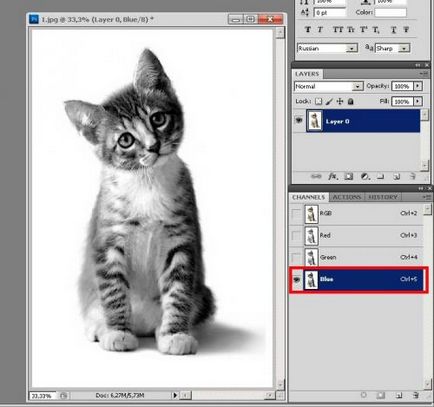
Task: Click the document vertical scrollbar up arrow
Action: coord(280,33)
